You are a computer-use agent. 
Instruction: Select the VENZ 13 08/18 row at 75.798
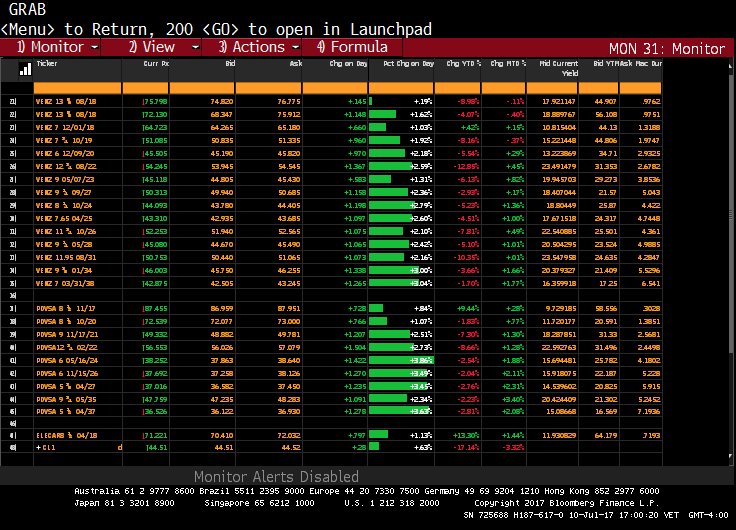coord(331,101)
